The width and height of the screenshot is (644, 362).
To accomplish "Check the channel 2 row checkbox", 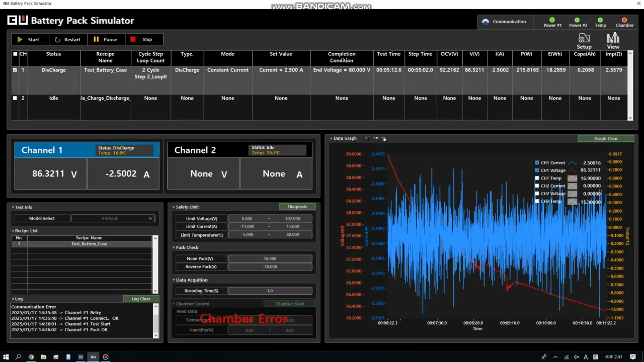I will tap(15, 99).
